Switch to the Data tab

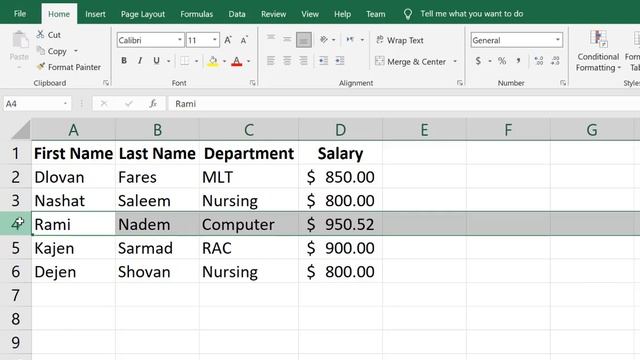pyautogui.click(x=237, y=14)
